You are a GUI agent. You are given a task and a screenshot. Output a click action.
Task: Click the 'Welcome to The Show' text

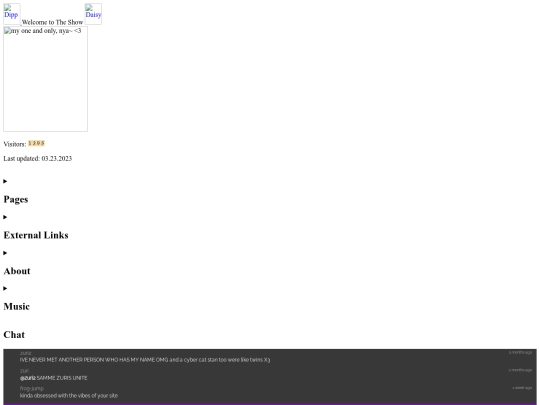[x=52, y=22]
